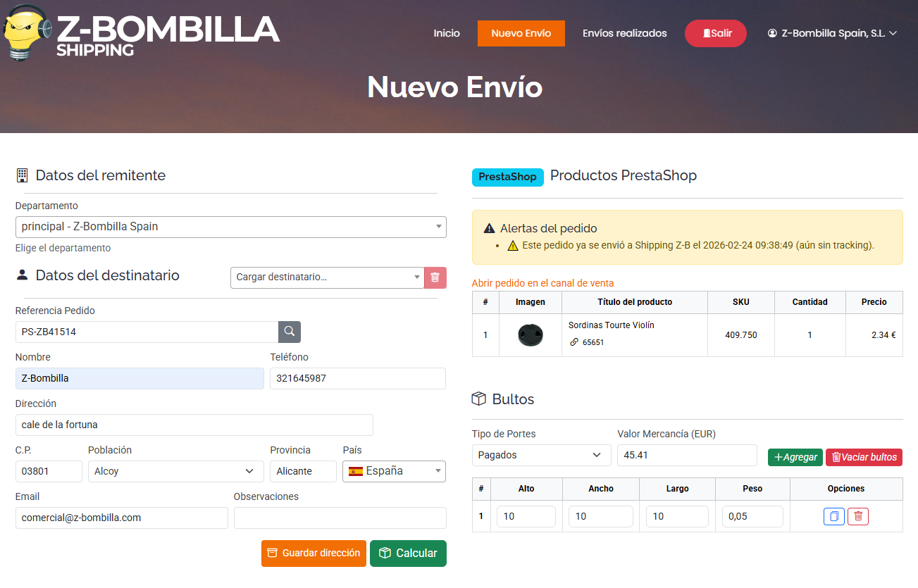Duplicate bulto row 1 with copy icon
This screenshot has width=918, height=588.
(x=833, y=516)
